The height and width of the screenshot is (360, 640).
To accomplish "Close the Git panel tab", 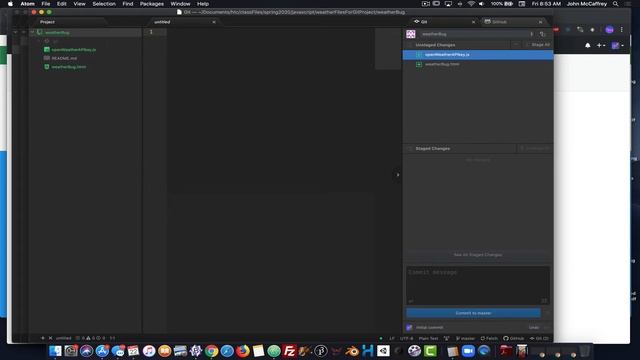I will (x=473, y=22).
